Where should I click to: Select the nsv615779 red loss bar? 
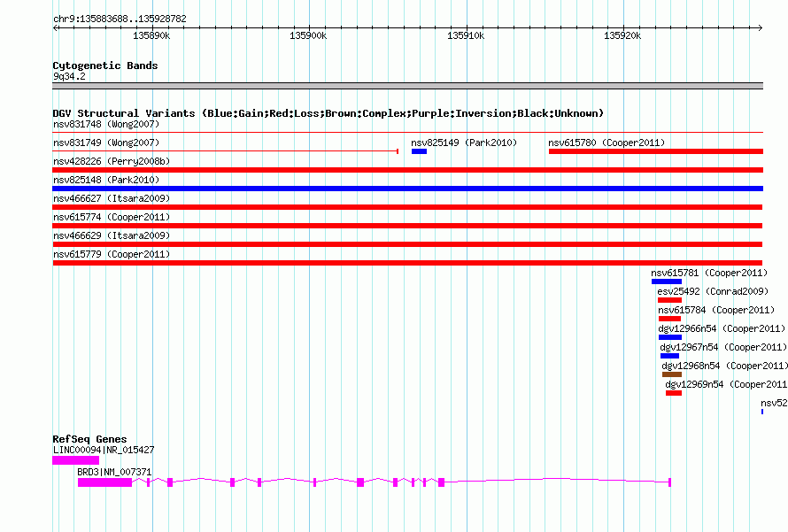pyautogui.click(x=407, y=263)
